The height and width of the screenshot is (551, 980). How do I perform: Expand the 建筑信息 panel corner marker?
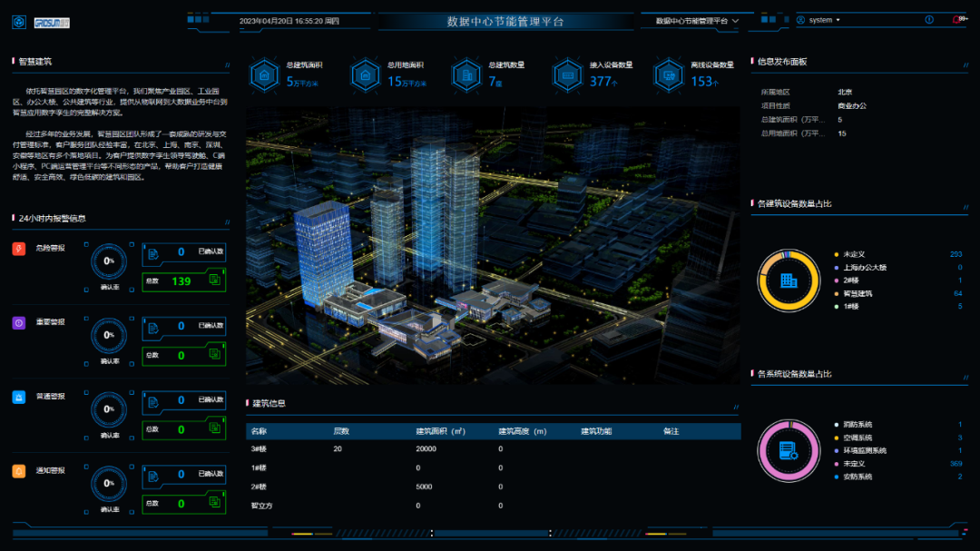coord(736,408)
